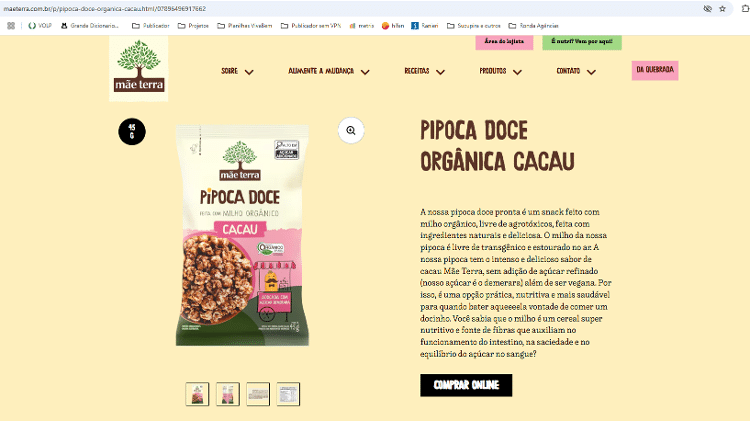Viewport: 750px width, 421px height.
Task: Expand the Produtos menu chevron
Action: [517, 72]
